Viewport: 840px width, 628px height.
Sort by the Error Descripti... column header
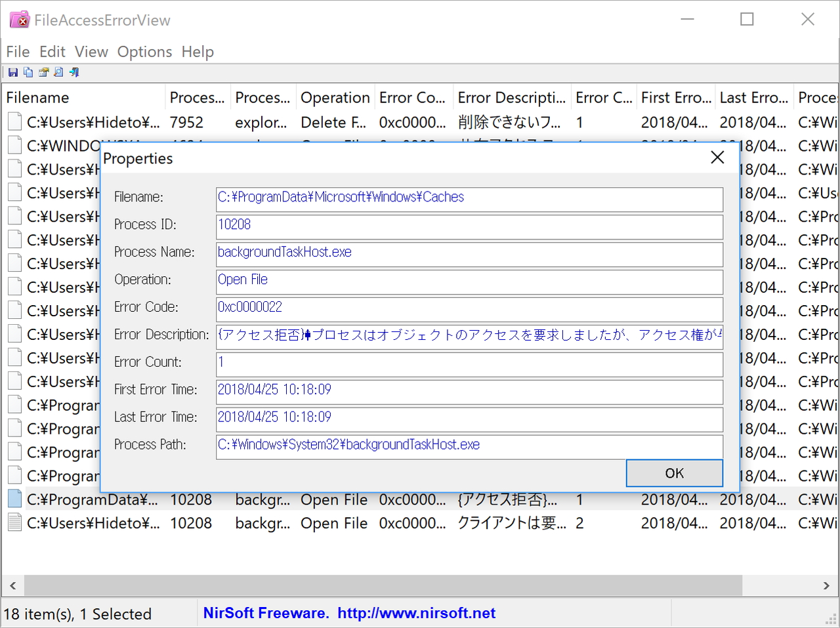point(512,98)
